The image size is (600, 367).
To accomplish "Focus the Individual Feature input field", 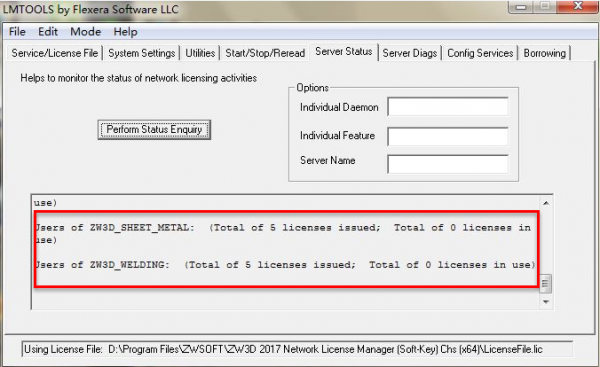I will [448, 136].
